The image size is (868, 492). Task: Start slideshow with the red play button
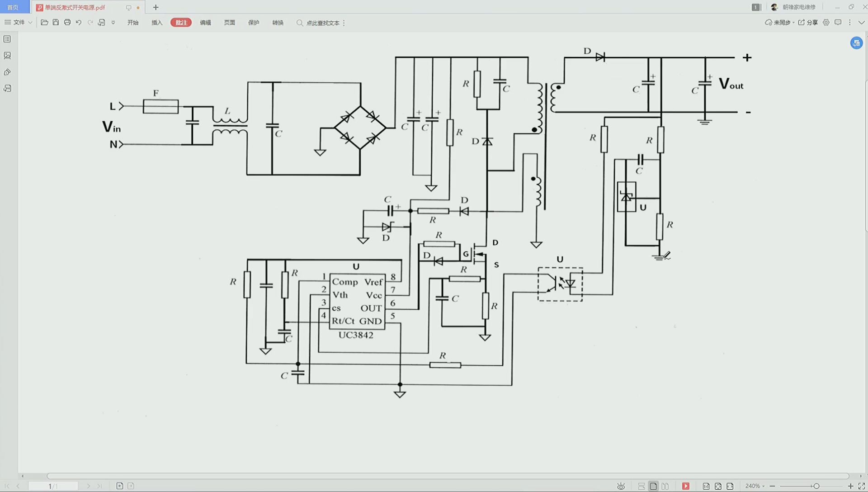click(686, 487)
